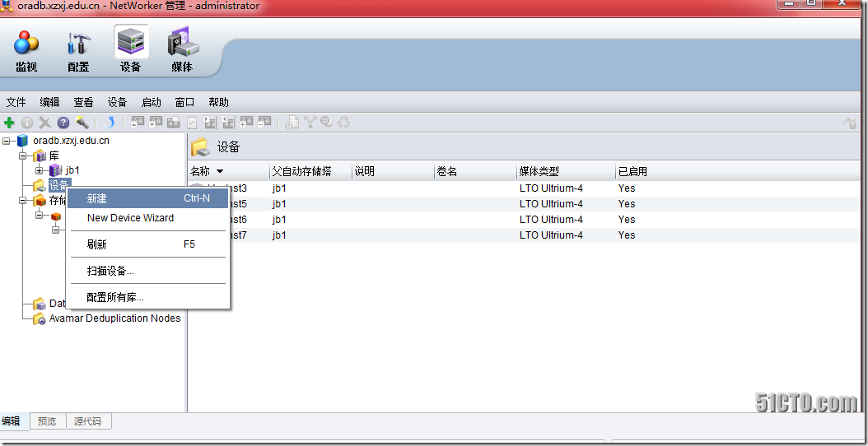
Task: Choose 刷新 in the context menu
Action: coord(147,244)
